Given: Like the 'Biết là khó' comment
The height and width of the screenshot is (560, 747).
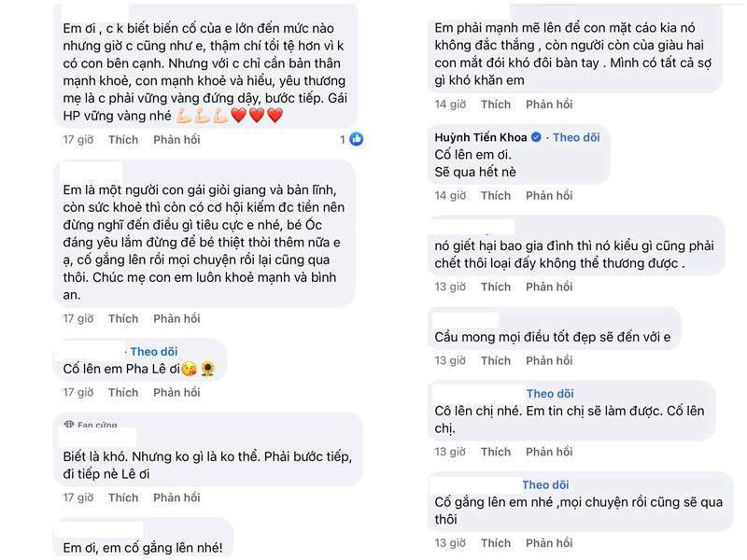Looking at the screenshot, I should click(123, 497).
